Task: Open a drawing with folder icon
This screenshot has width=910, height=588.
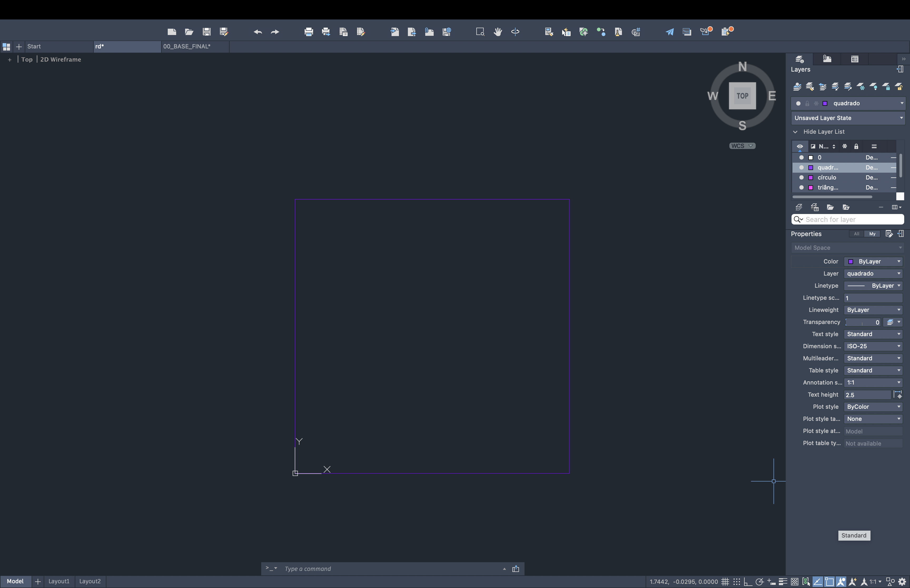Action: click(189, 32)
